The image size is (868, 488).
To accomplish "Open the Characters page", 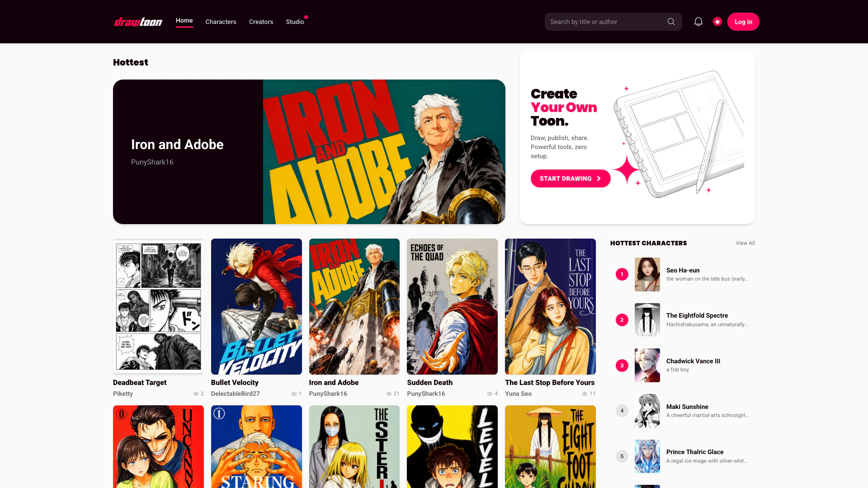I will pyautogui.click(x=221, y=22).
